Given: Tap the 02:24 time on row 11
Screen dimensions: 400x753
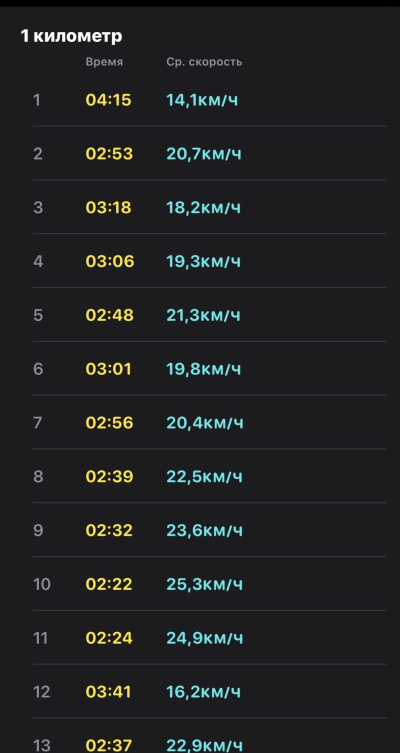Looking at the screenshot, I should (109, 638).
